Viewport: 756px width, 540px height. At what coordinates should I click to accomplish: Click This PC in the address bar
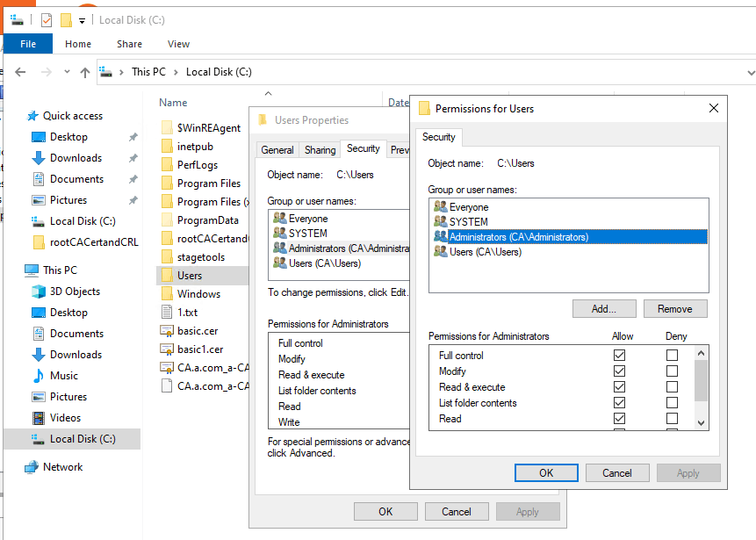click(x=148, y=72)
